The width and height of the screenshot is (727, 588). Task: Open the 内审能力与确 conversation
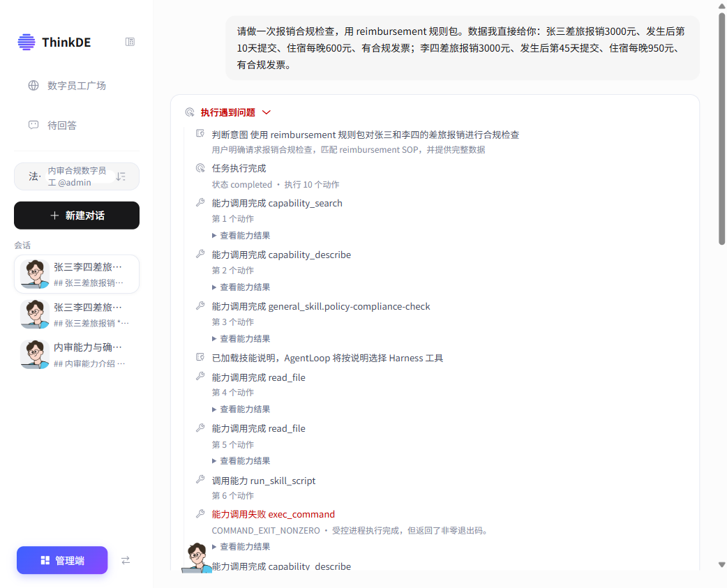tap(77, 355)
